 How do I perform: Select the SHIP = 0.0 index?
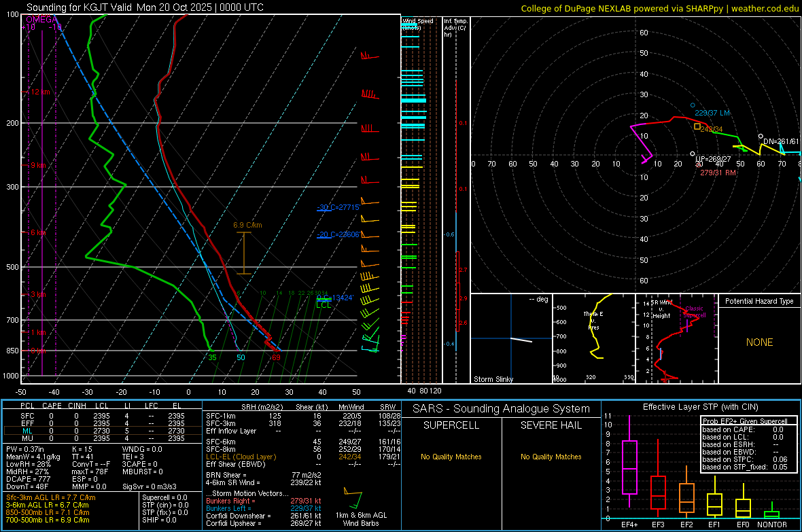(159, 520)
